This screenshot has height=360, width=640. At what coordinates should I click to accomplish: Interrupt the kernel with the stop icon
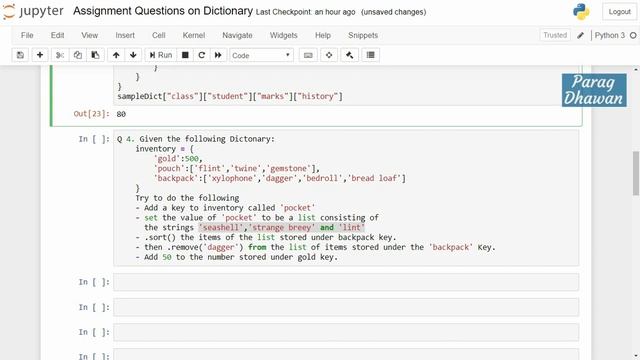185,55
